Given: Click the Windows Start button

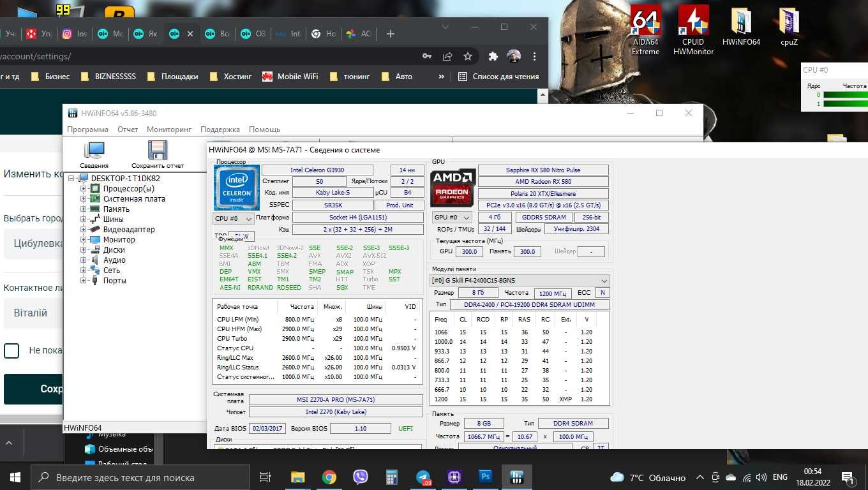Looking at the screenshot, I should pyautogui.click(x=15, y=477).
